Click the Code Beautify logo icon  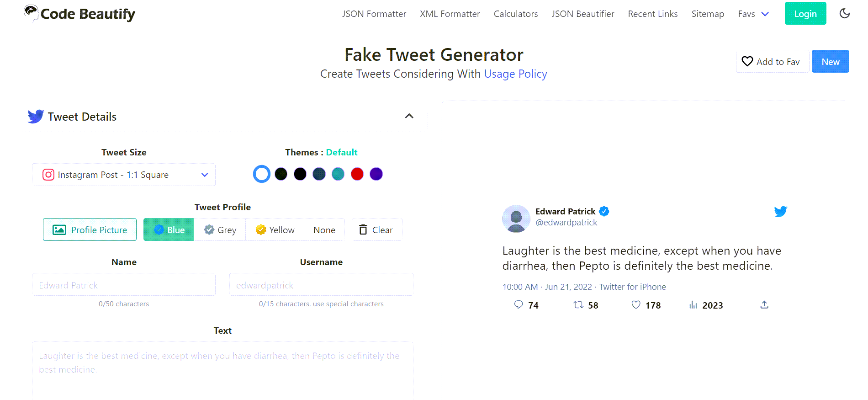31,12
